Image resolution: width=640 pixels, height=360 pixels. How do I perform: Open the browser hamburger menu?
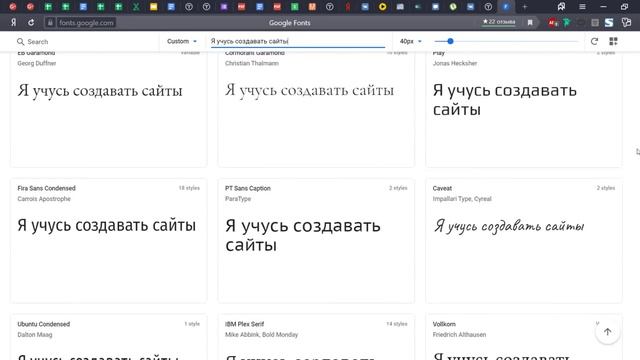click(582, 7)
